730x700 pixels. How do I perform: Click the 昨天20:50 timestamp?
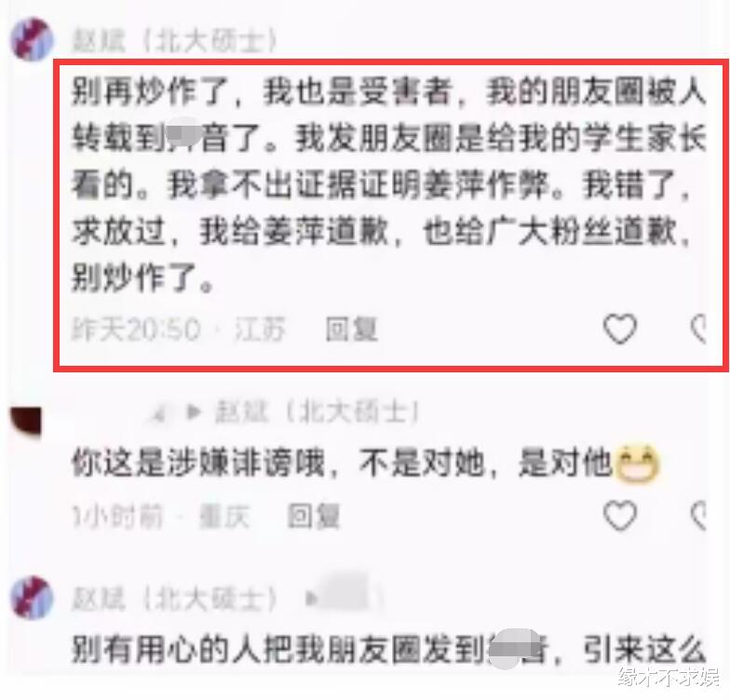[x=136, y=330]
